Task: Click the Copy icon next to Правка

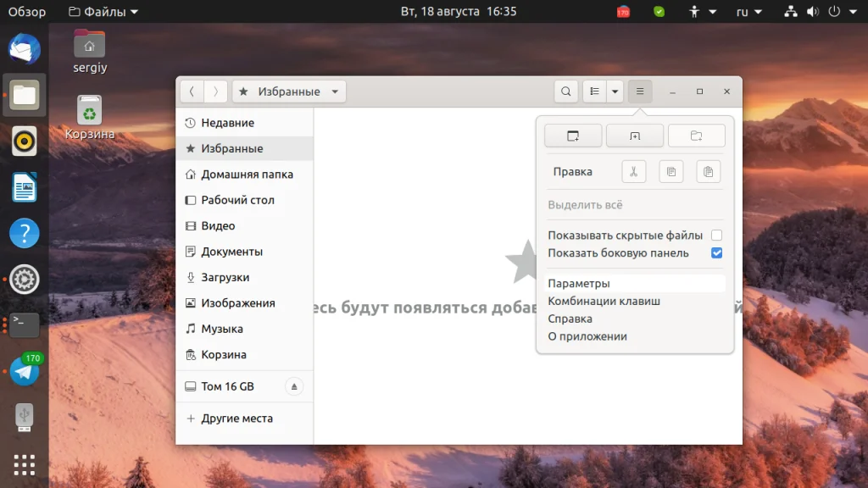Action: tap(671, 171)
